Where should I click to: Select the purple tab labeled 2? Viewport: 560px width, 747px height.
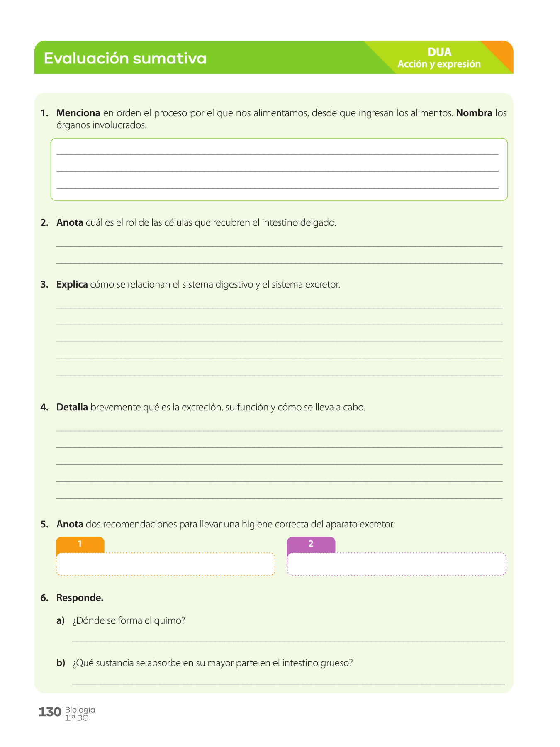(x=311, y=544)
